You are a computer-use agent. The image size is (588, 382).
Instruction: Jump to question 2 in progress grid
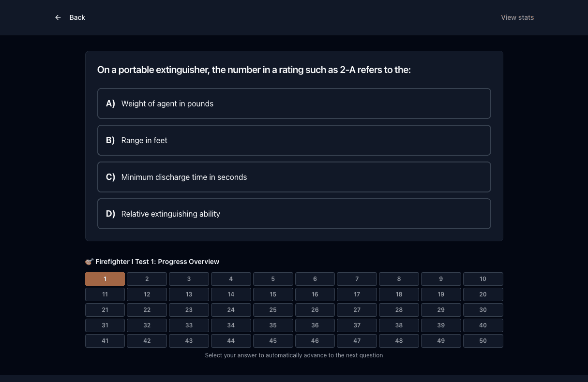pos(147,279)
